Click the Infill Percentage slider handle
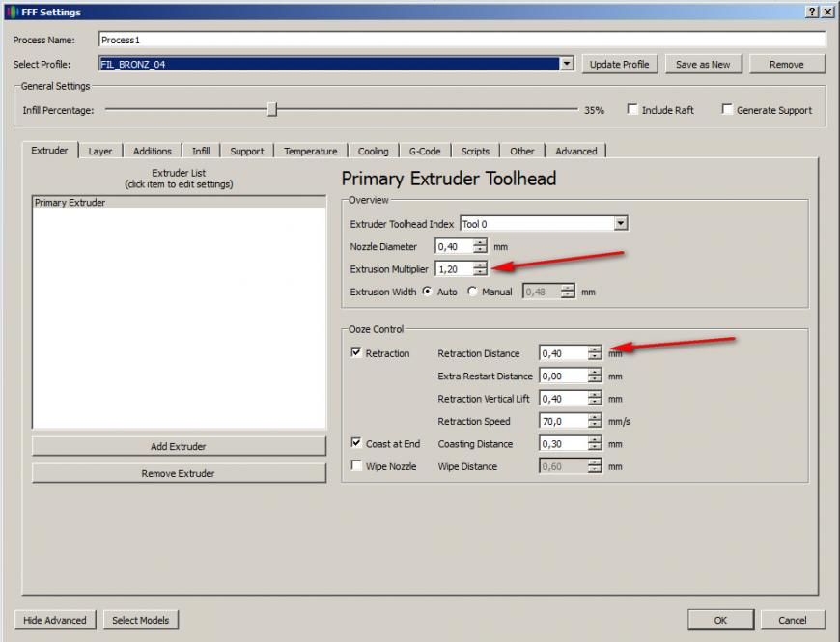Screen dimensions: 840x642 tap(272, 109)
